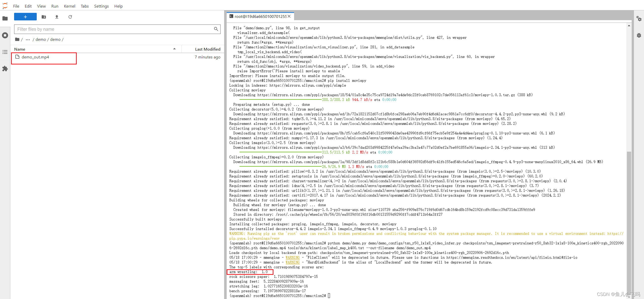Image resolution: width=644 pixels, height=299 pixels.
Task: Open the Property Inspector gears icon
Action: tap(639, 18)
